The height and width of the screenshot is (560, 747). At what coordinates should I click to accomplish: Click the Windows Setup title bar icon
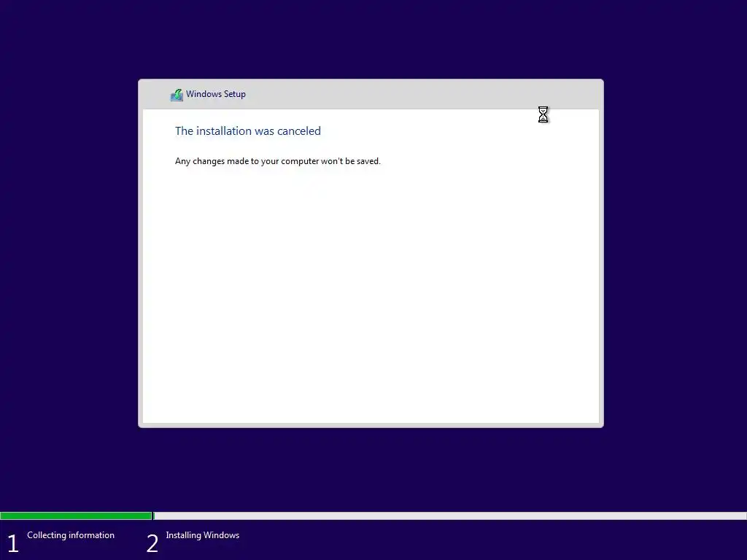(x=177, y=95)
